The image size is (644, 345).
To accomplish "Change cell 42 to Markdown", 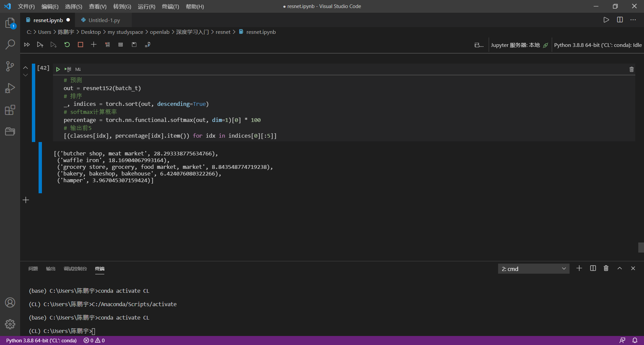I will (x=78, y=69).
